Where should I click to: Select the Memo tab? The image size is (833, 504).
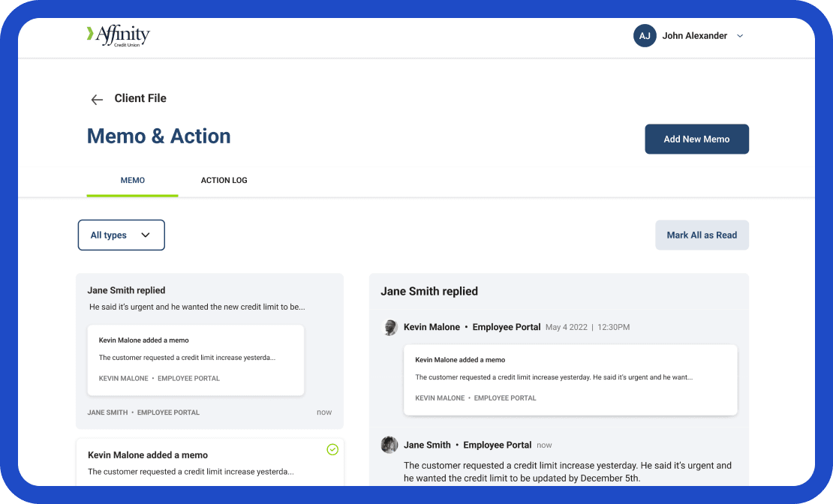[x=133, y=180]
